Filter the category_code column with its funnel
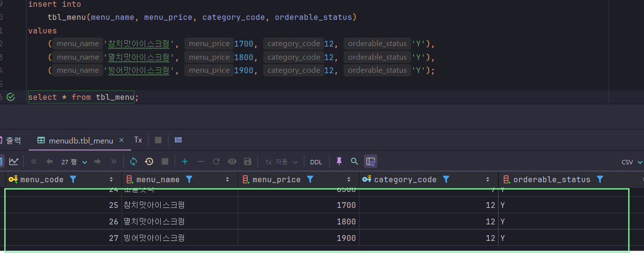 point(446,179)
